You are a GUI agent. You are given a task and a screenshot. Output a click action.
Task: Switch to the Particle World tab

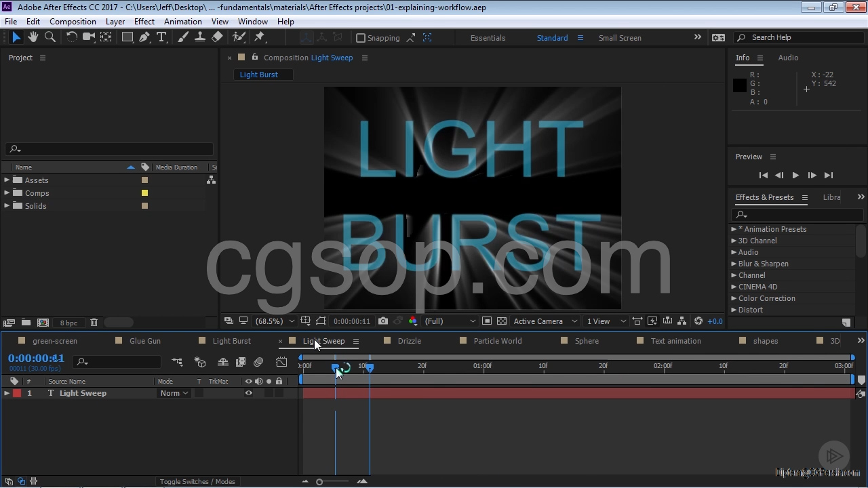coord(497,341)
